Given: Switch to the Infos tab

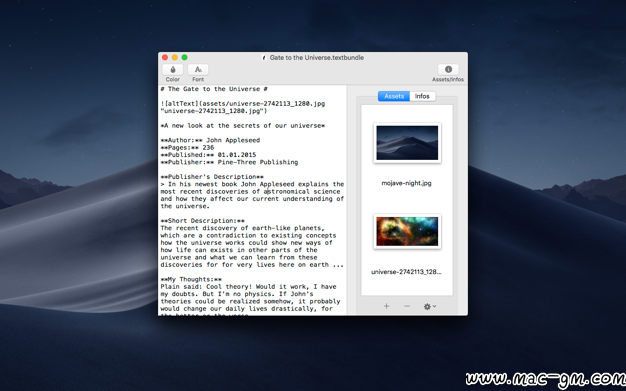Looking at the screenshot, I should tap(422, 96).
